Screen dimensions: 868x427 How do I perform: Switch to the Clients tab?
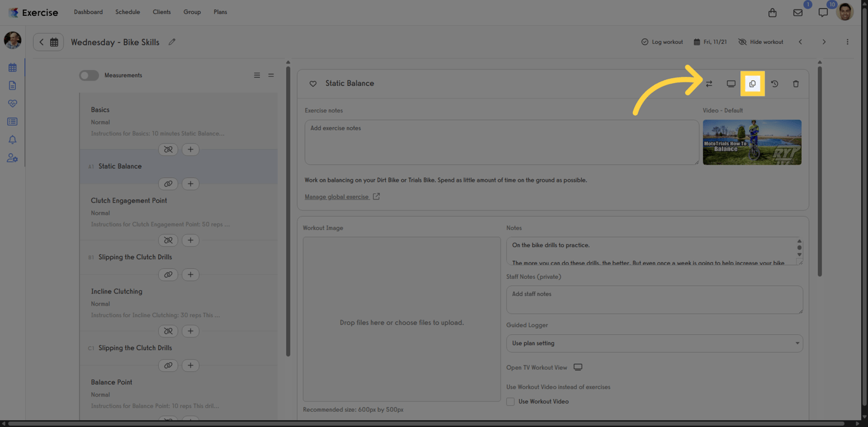(x=161, y=11)
